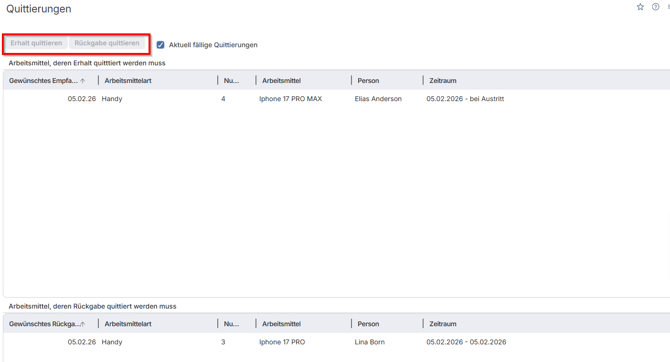
Task: Click Arbeitsmittelart header in Rückgabe table
Action: point(128,324)
